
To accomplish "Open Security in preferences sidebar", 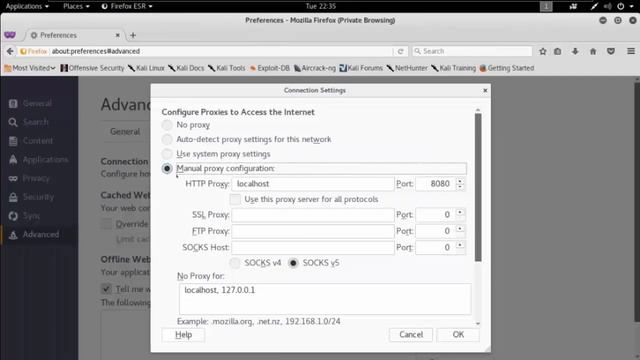I will (x=38, y=197).
